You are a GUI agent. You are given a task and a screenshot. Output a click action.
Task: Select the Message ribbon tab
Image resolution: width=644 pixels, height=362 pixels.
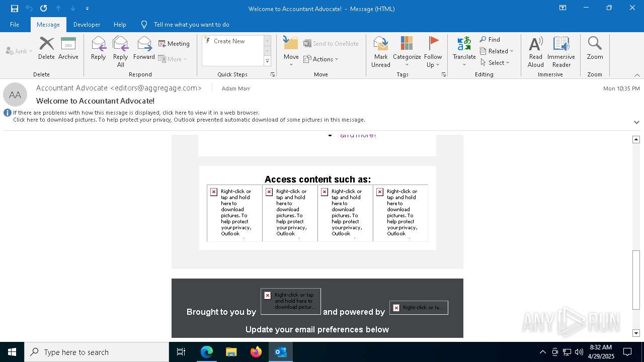(x=48, y=25)
